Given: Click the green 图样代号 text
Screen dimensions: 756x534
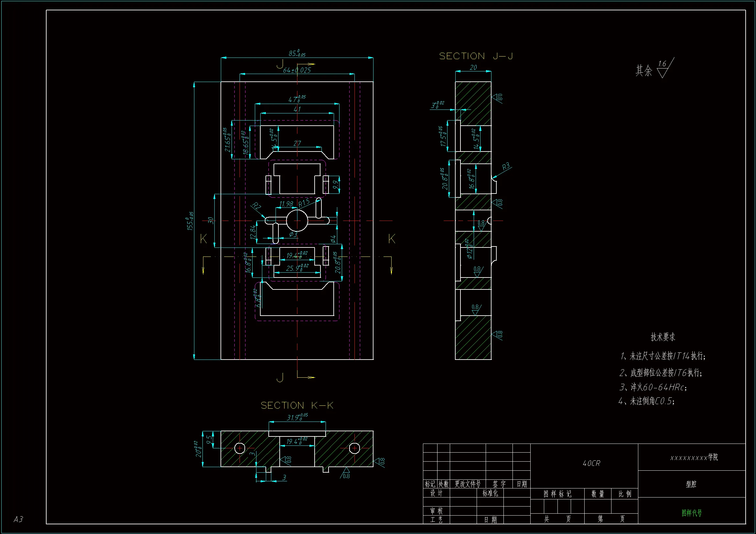Looking at the screenshot, I should [x=691, y=513].
